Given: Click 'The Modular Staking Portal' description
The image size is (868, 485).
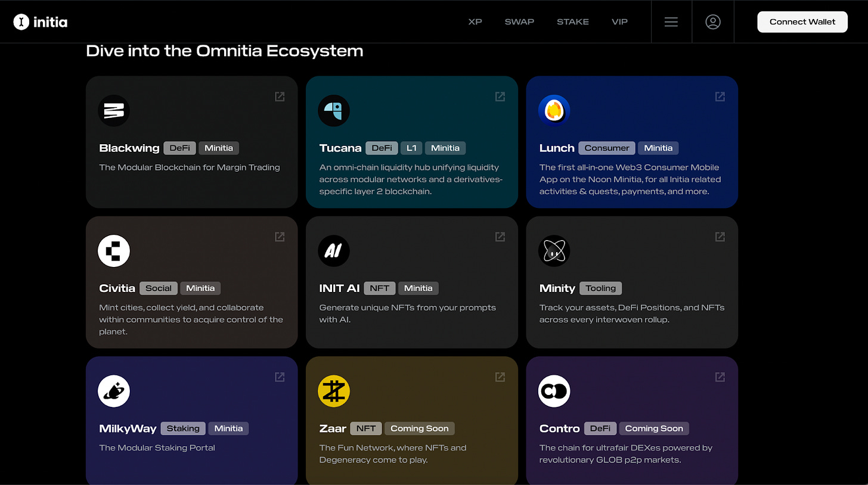Looking at the screenshot, I should click(x=156, y=448).
